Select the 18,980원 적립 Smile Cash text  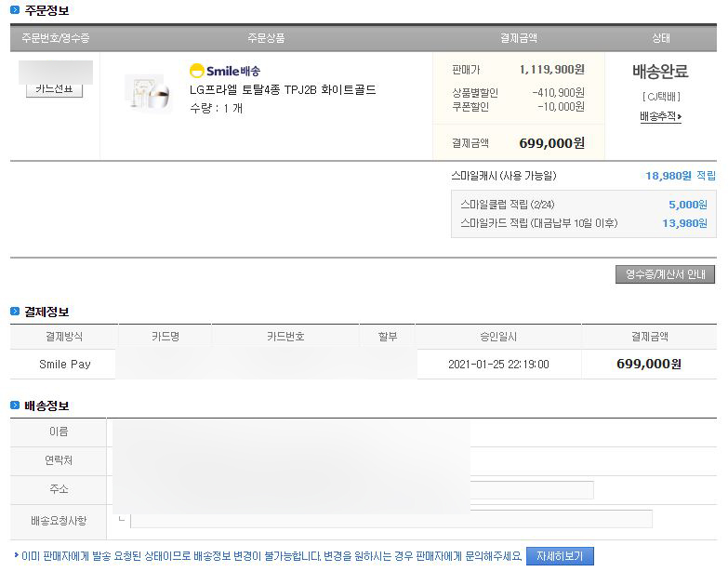[681, 176]
